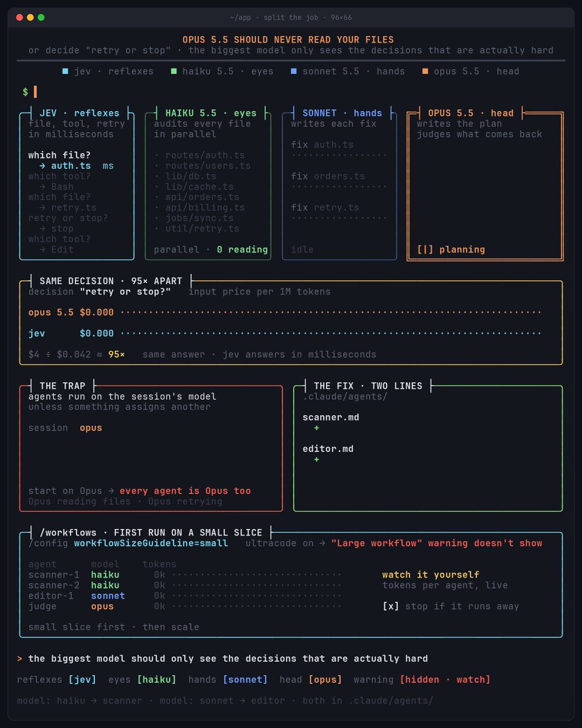Click the blue sonnet 5.5 legend square
582x728 pixels.
(x=294, y=72)
